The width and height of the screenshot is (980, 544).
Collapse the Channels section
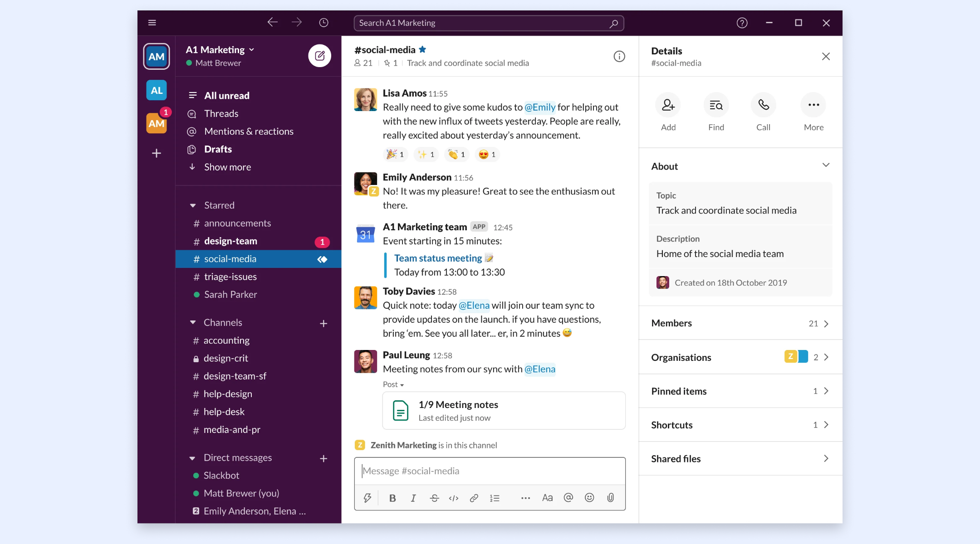[x=193, y=322]
